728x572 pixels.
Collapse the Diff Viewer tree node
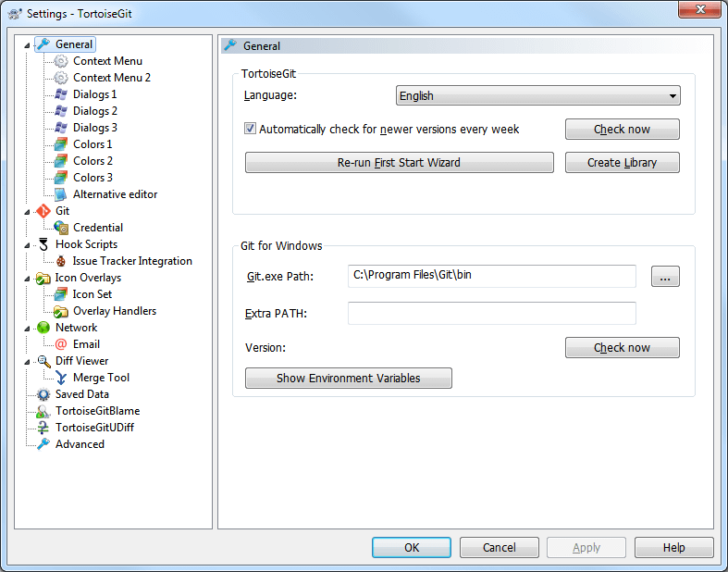point(27,362)
